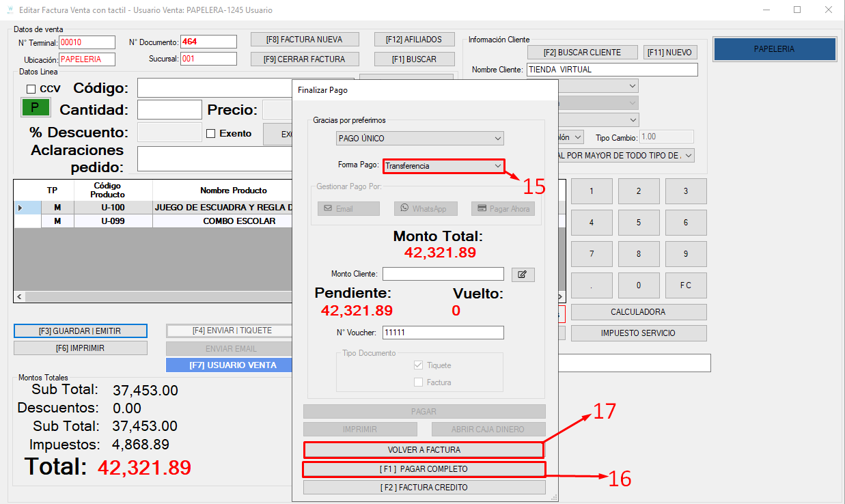Click the Cantidad input field
Image resolution: width=845 pixels, height=504 pixels.
(x=169, y=110)
